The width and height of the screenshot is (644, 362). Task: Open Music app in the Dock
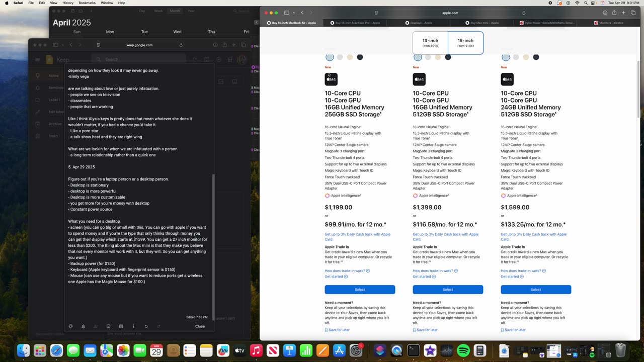(256, 350)
